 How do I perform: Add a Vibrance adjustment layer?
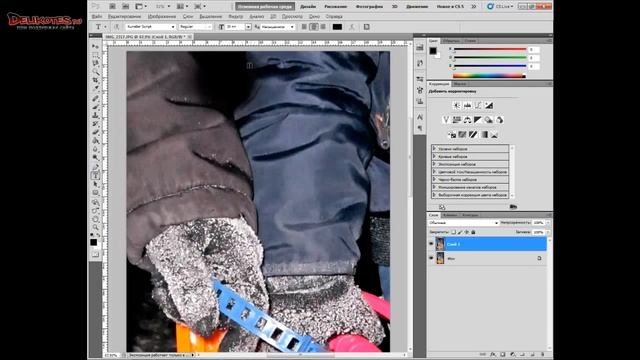click(446, 120)
